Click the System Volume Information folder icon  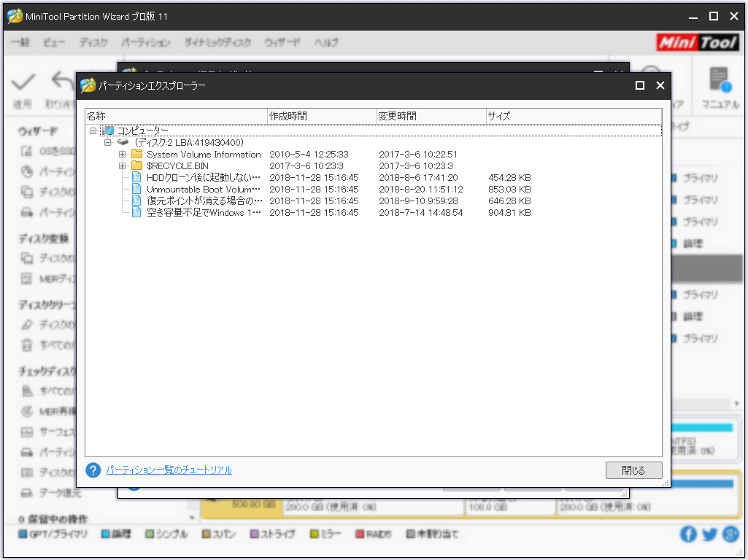coord(137,154)
